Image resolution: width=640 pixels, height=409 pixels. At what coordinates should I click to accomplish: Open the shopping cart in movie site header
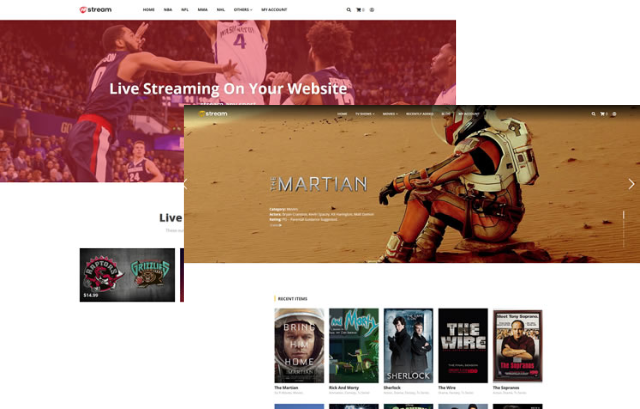[603, 114]
